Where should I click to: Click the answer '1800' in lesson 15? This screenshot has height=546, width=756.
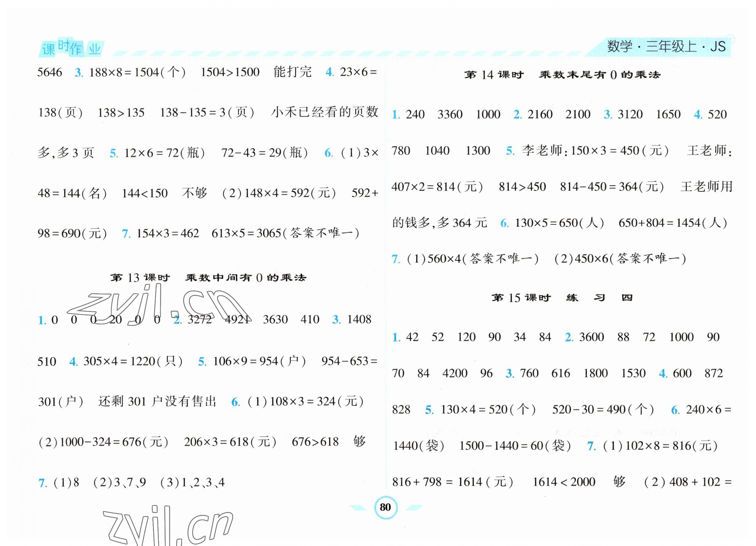coord(596,373)
